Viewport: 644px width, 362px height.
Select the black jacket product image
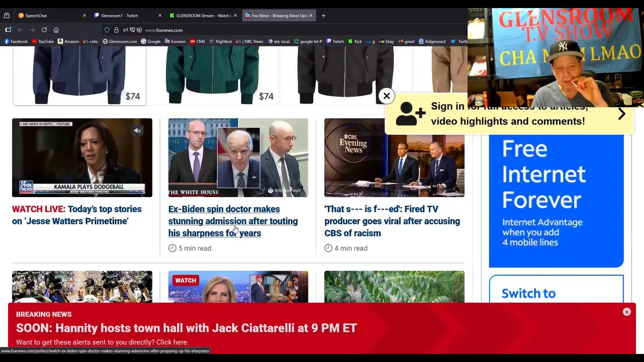click(x=346, y=76)
